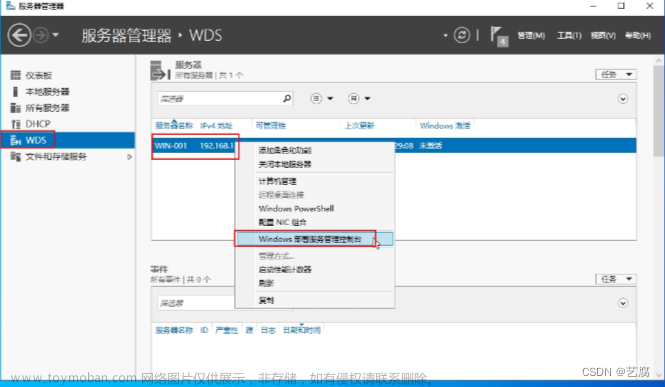
Task: Open the saved queries dropdown in servers toolbar
Action: coord(359,98)
